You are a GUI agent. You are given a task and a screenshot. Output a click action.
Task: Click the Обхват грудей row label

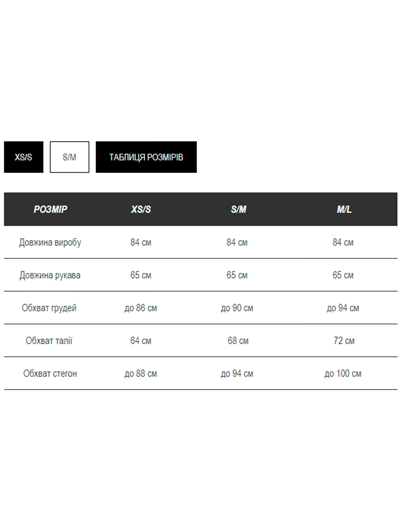pyautogui.click(x=49, y=308)
